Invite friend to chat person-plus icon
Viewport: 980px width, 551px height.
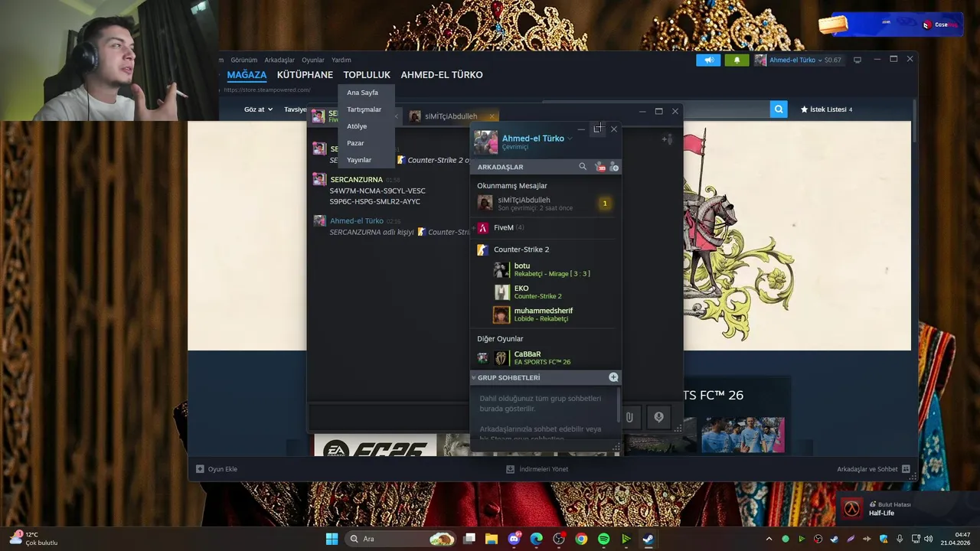tap(667, 139)
